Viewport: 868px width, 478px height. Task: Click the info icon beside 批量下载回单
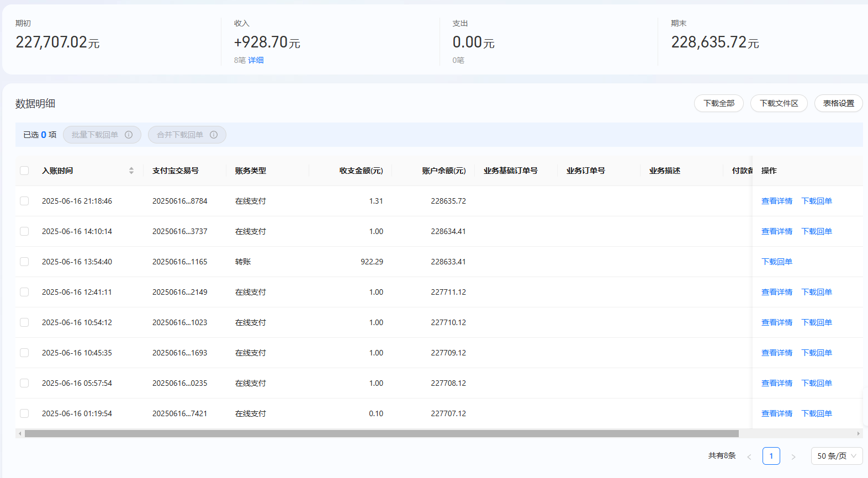[x=129, y=135]
